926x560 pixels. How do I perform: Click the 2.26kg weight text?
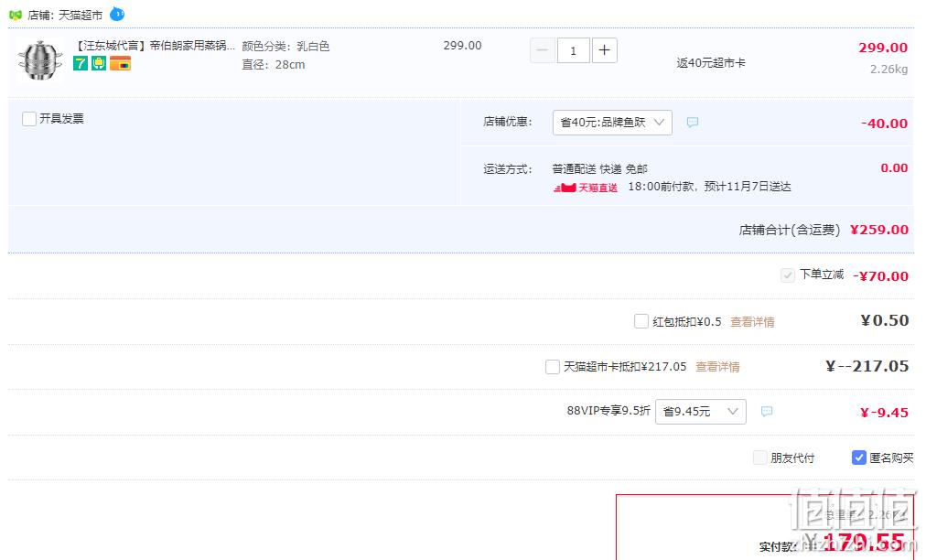click(888, 70)
